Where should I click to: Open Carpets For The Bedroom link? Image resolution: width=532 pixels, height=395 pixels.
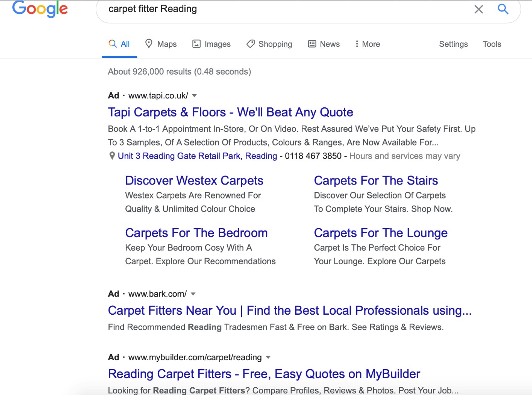tap(196, 233)
